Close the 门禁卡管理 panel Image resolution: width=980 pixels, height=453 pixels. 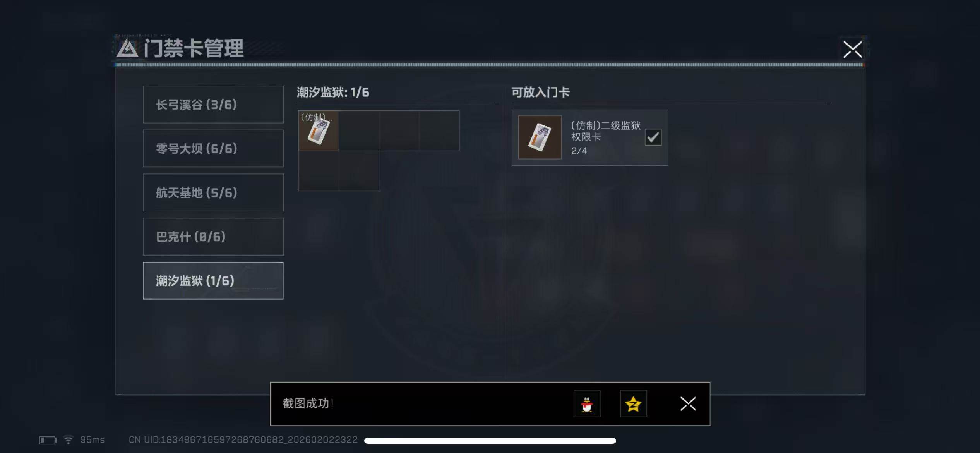853,49
